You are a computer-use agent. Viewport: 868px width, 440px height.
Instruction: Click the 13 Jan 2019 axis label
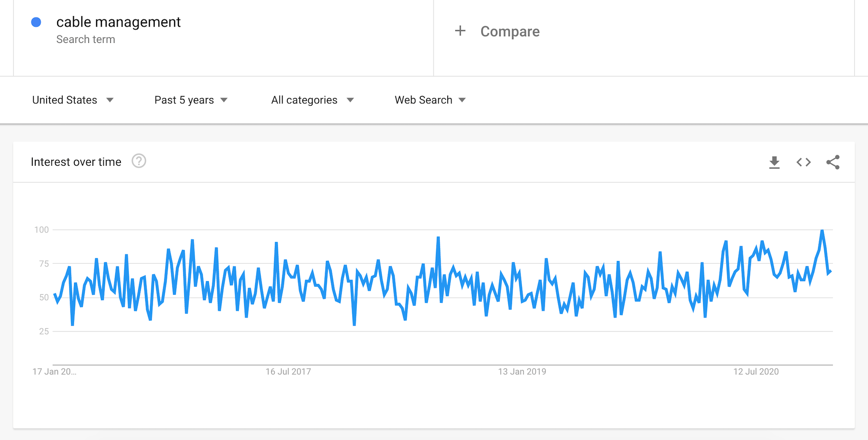(x=522, y=371)
